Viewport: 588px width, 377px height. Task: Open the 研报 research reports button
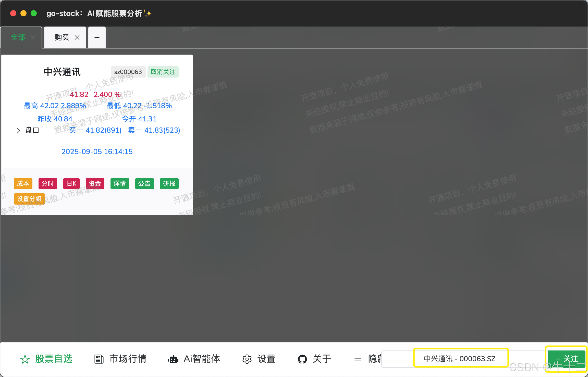point(169,184)
